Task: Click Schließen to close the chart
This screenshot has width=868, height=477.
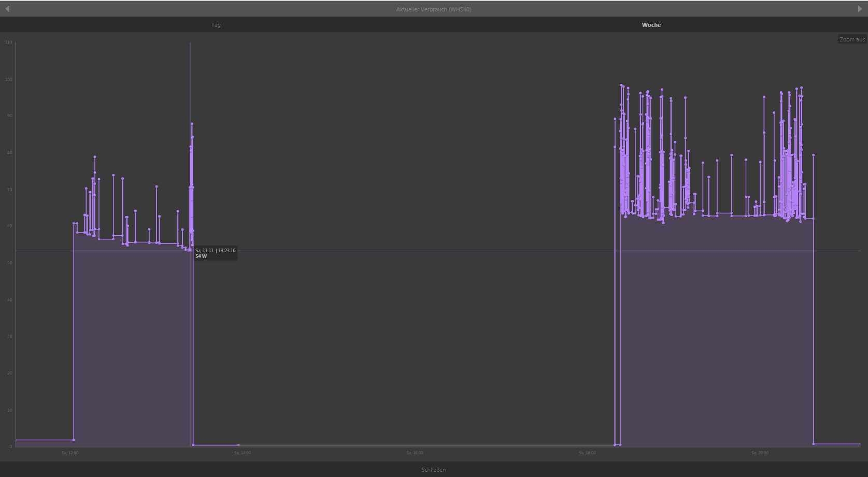Action: click(434, 470)
